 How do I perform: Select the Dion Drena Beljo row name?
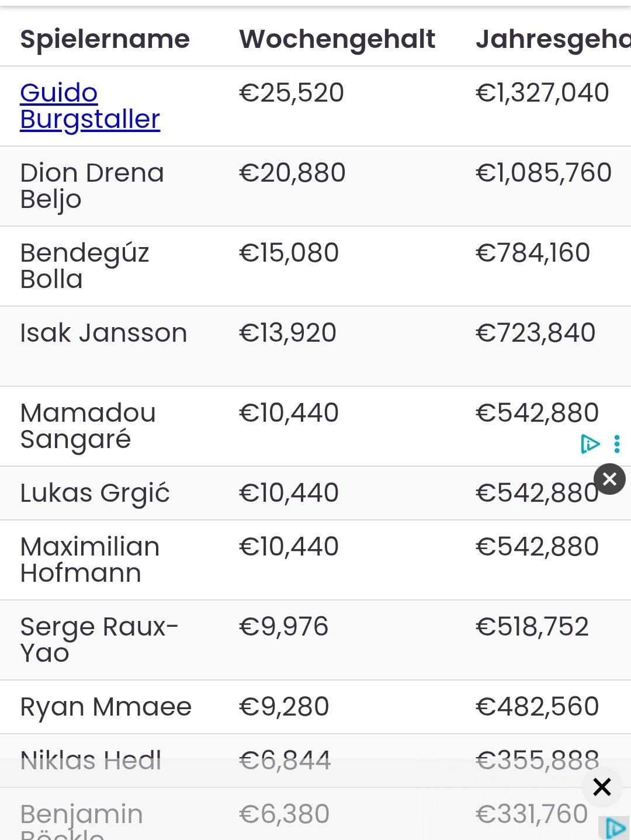[x=92, y=186]
